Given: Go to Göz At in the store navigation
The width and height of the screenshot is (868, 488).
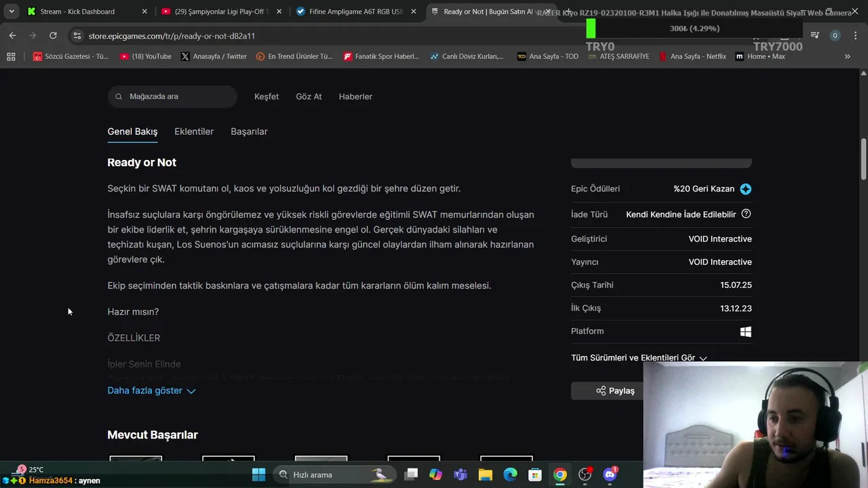Looking at the screenshot, I should coord(309,97).
